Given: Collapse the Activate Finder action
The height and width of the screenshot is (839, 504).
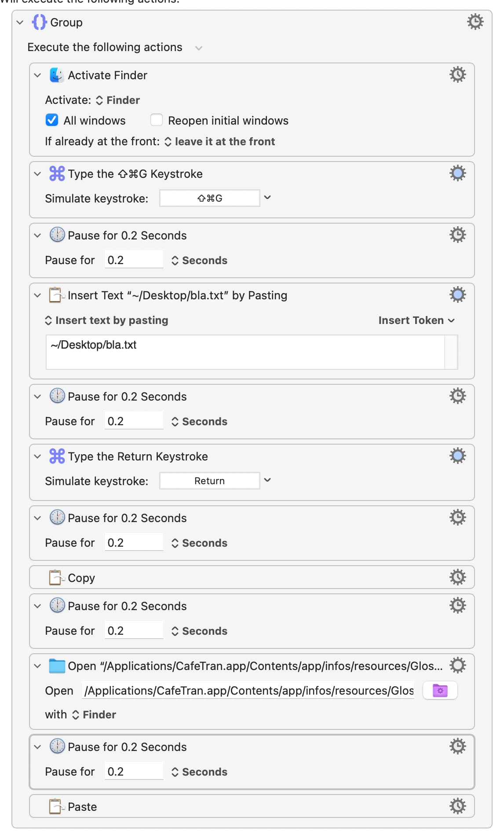Looking at the screenshot, I should [37, 75].
